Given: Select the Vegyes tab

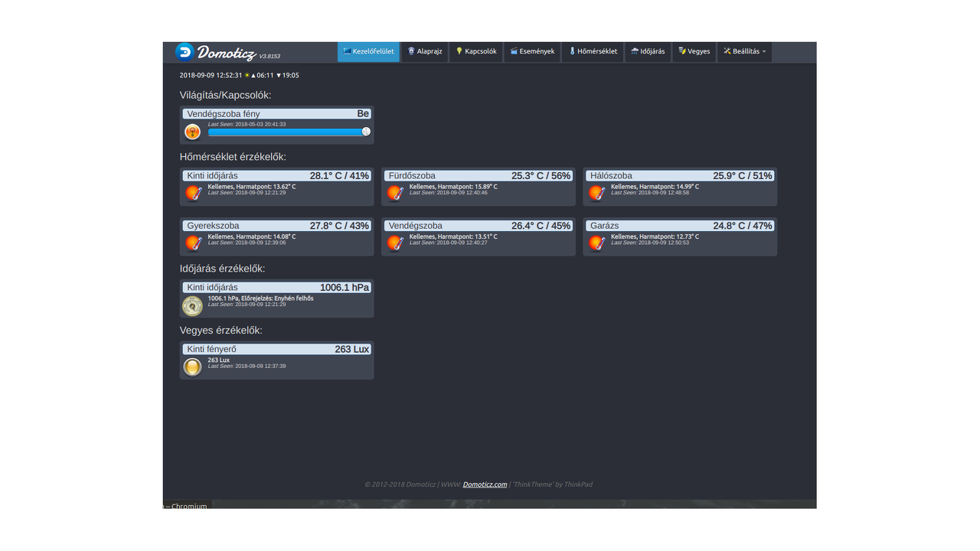Looking at the screenshot, I should 694,51.
